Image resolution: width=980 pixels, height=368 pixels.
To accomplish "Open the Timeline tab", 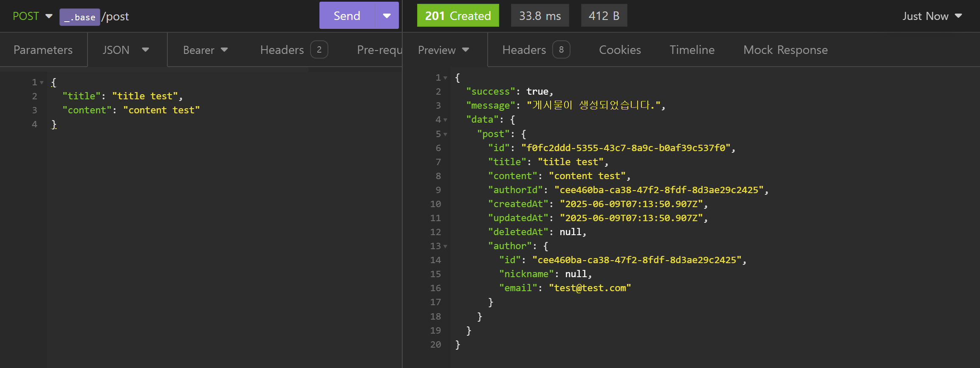I will tap(692, 50).
